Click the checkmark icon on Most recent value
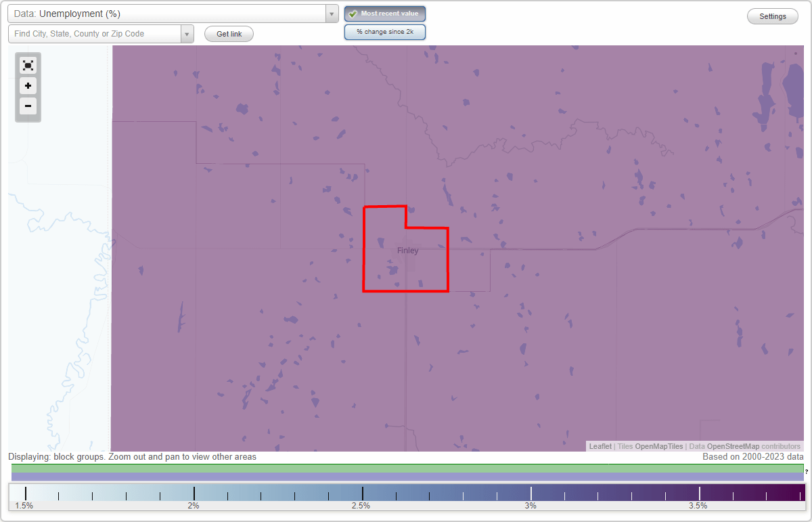The height and width of the screenshot is (522, 812). [x=353, y=13]
